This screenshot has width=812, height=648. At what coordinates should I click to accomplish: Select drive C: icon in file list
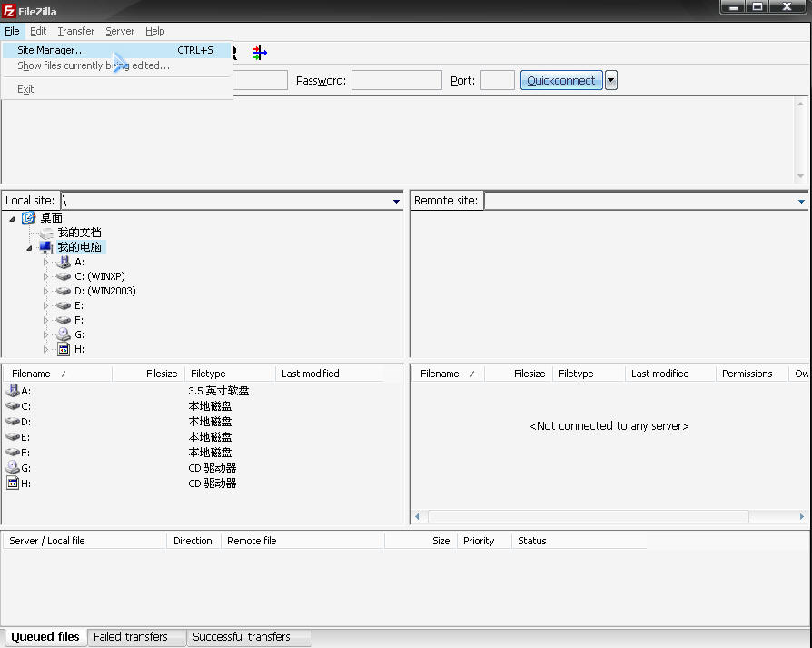13,406
